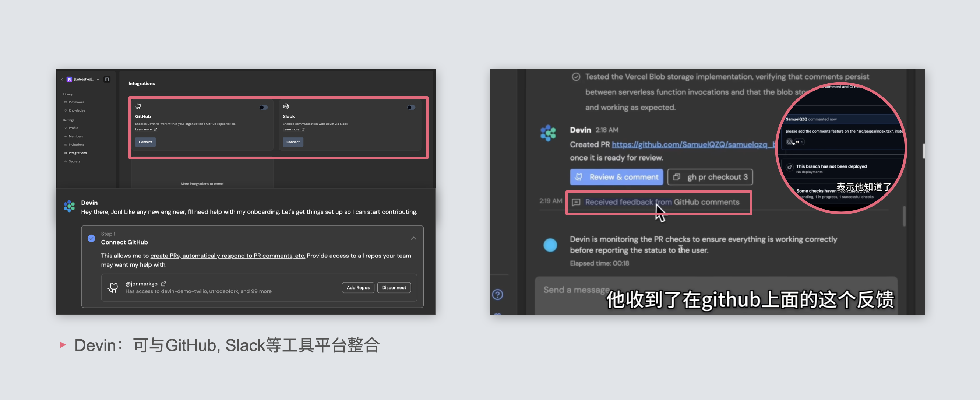Viewport: 980px width, 400px height.
Task: Collapse the Step 1 Connect GitHub section
Action: click(413, 238)
